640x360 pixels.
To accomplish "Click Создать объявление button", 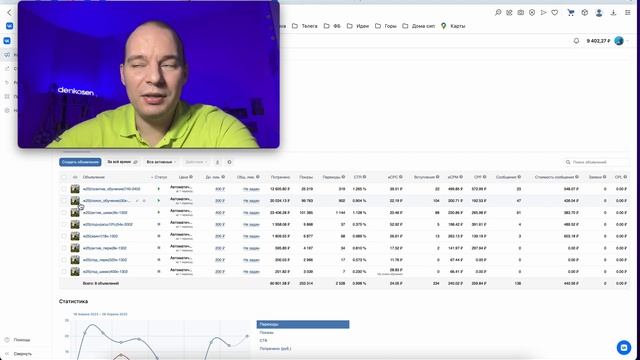I will (80, 162).
